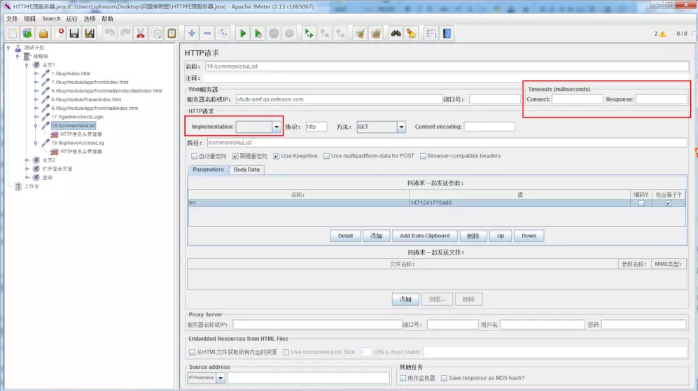Open the Templates icon in toolbar
The image size is (698, 391).
[x=28, y=33]
